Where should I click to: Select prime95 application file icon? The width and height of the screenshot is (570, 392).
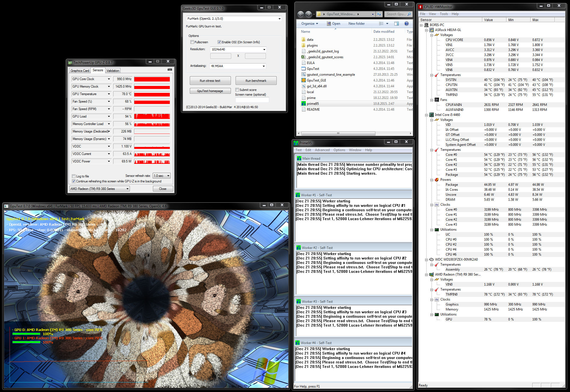[x=303, y=104]
